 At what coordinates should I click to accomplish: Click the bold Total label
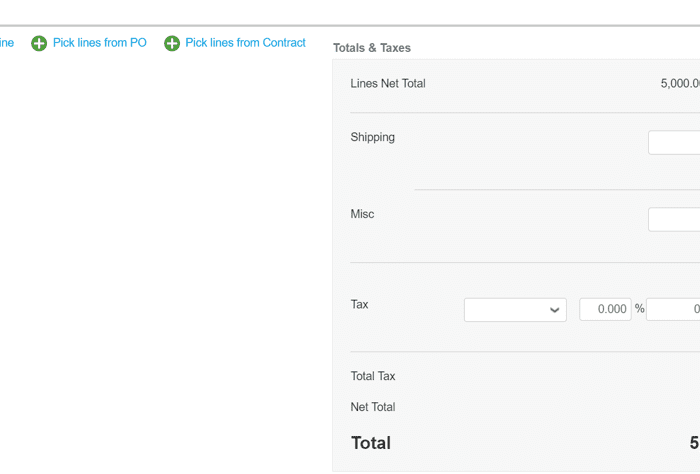click(371, 443)
